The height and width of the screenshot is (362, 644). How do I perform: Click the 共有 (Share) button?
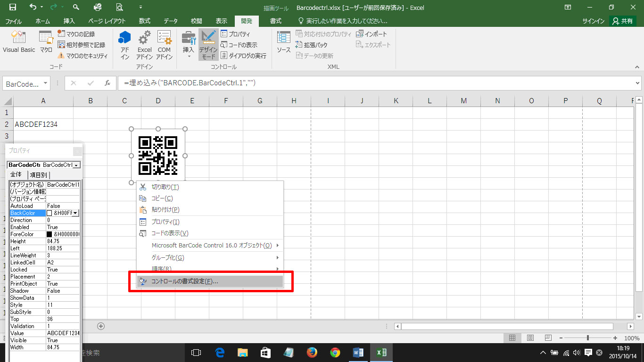coord(623,21)
